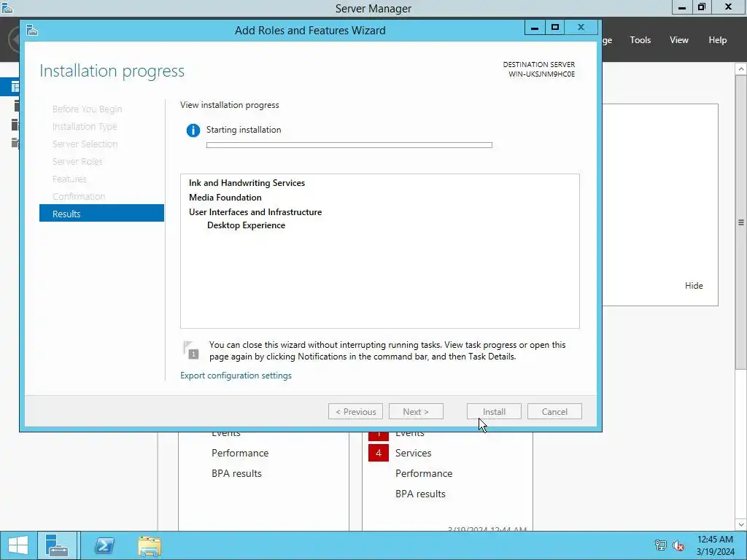
Task: Select Confirmation step in wizard
Action: (79, 196)
